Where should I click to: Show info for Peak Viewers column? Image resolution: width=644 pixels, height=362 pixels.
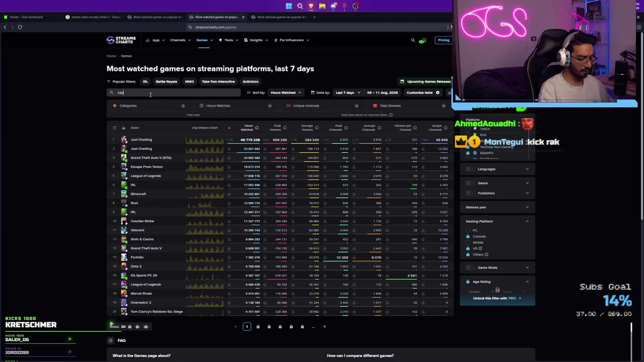click(285, 128)
